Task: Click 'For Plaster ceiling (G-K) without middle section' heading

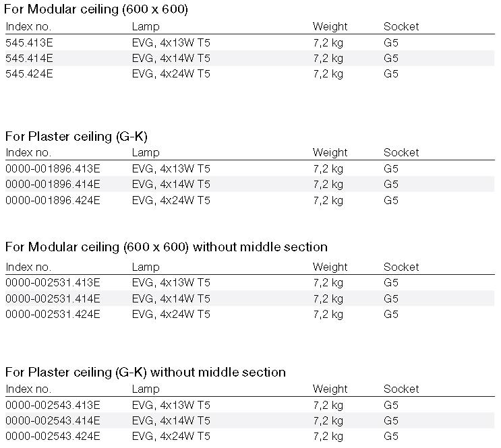Action: click(146, 372)
